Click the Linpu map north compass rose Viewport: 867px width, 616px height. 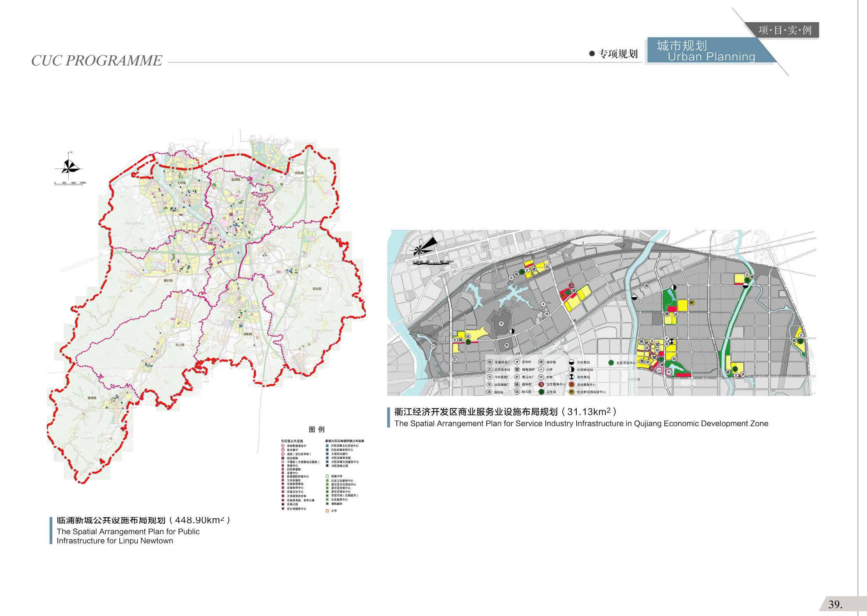69,167
